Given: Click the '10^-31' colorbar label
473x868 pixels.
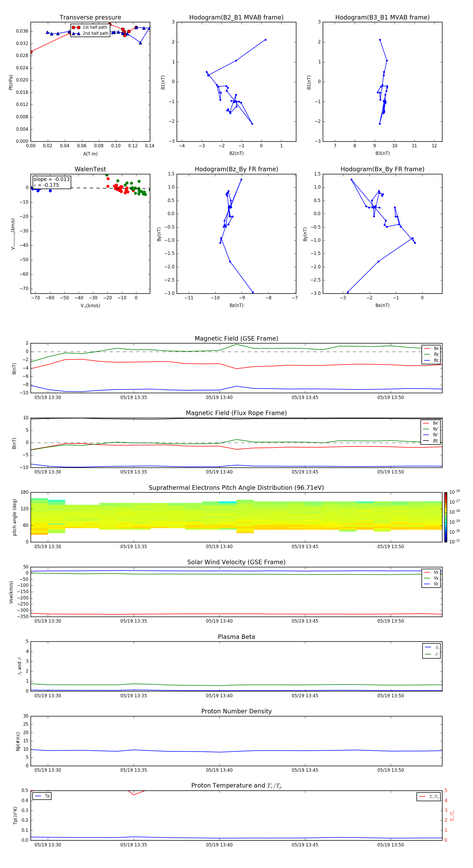Looking at the screenshot, I should pyautogui.click(x=455, y=542).
